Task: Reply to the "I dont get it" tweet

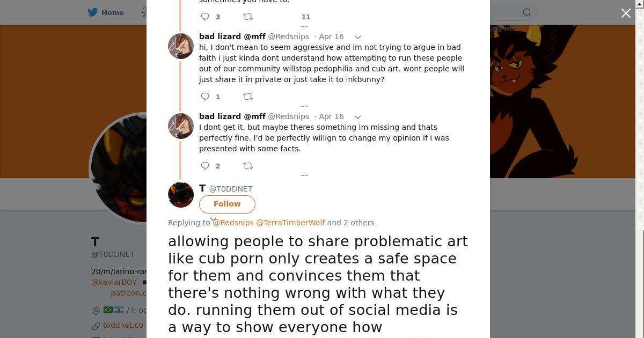Action: click(205, 166)
